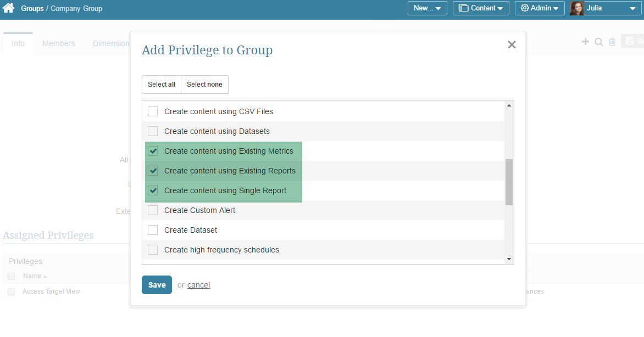Expand the Admin dropdown
The image size is (644, 337).
pyautogui.click(x=540, y=8)
